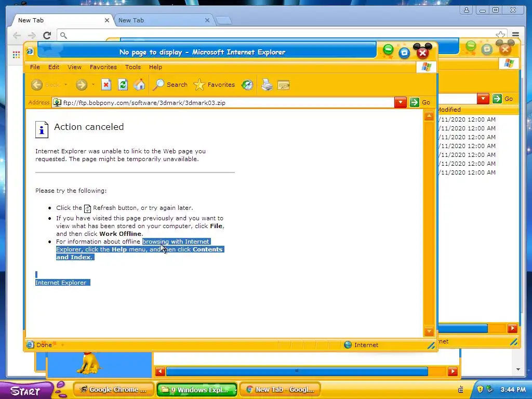This screenshot has width=532, height=399.
Task: Click the Back arrow in Internet Explorer
Action: tap(37, 85)
